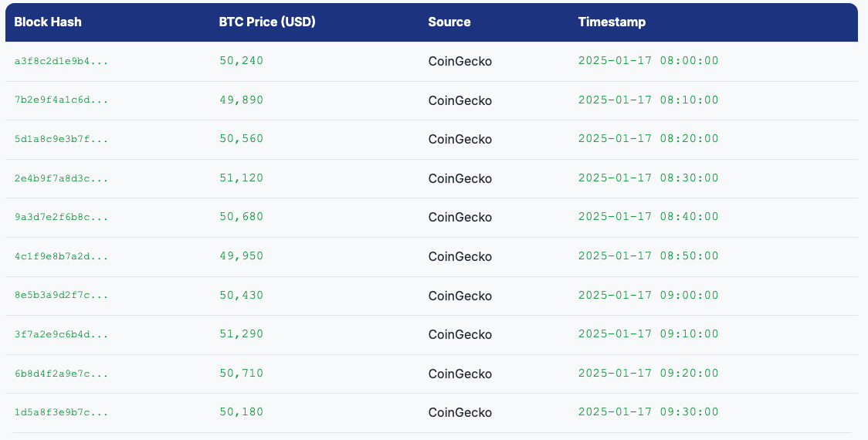Viewport: 868px width, 440px height.
Task: Click timestamp 2025-01-17 08:00:00
Action: coord(648,61)
